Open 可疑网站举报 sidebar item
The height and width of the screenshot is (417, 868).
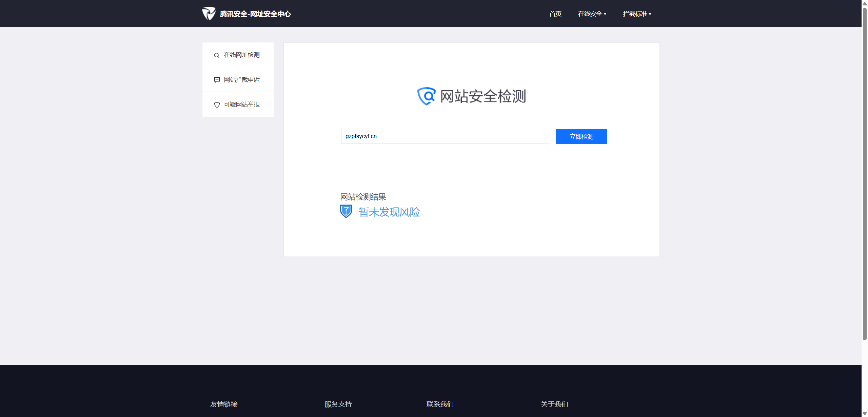(241, 105)
